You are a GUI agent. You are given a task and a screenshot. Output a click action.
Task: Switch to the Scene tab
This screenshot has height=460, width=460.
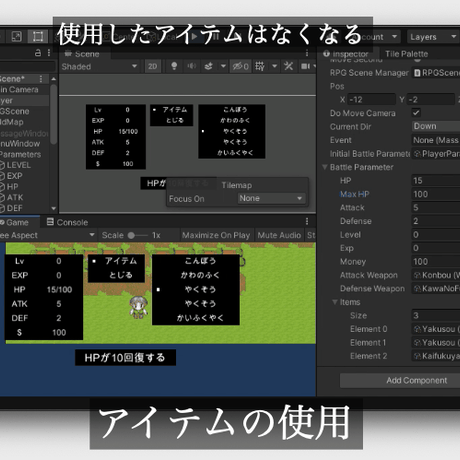point(82,54)
